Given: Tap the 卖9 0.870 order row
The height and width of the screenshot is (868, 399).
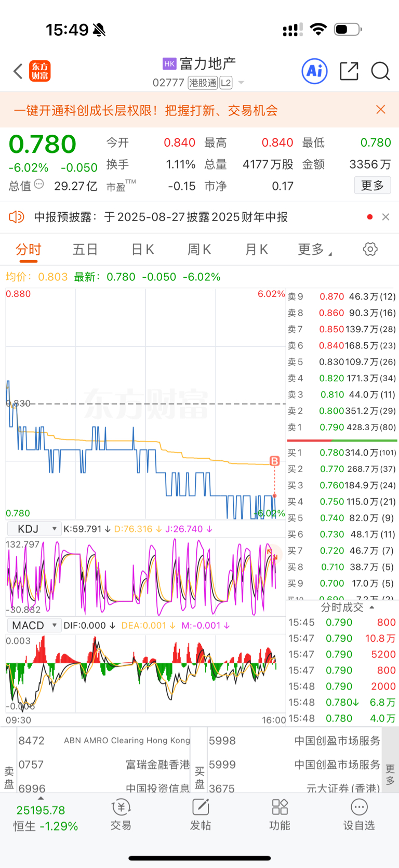Looking at the screenshot, I should (342, 297).
